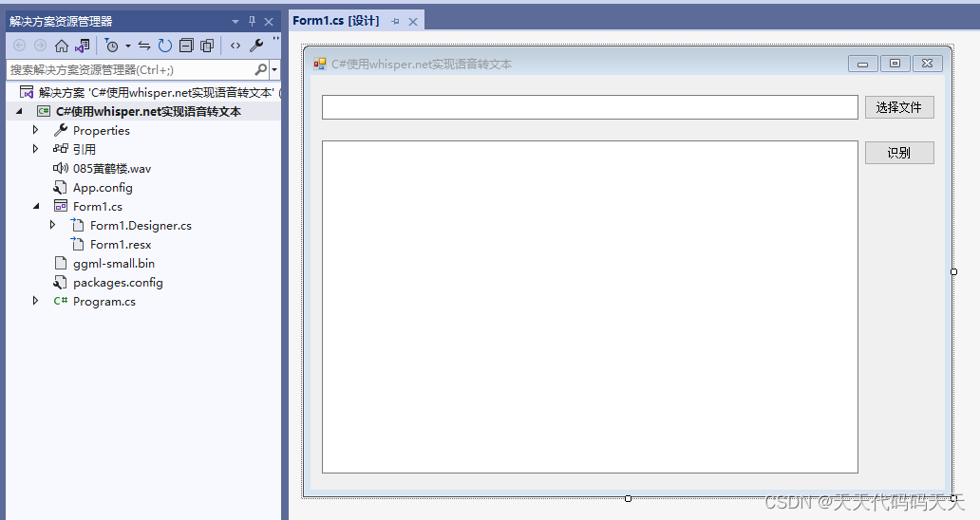Screen dimensions: 980x520
Task: Collapse the Form1.cs node
Action: tap(36, 205)
